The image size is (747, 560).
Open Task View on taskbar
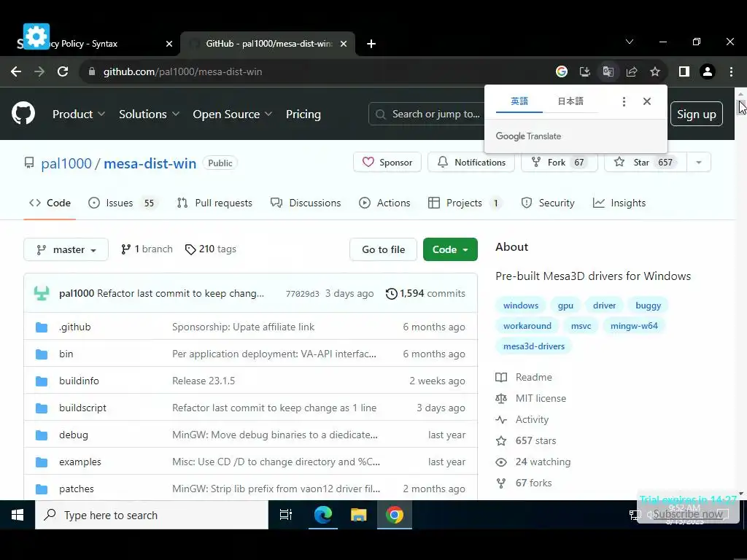(286, 515)
